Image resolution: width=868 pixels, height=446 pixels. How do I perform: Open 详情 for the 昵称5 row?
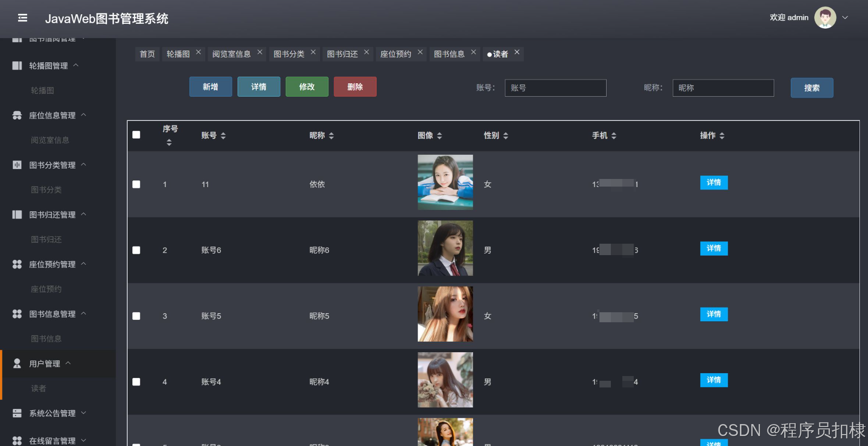pyautogui.click(x=714, y=314)
